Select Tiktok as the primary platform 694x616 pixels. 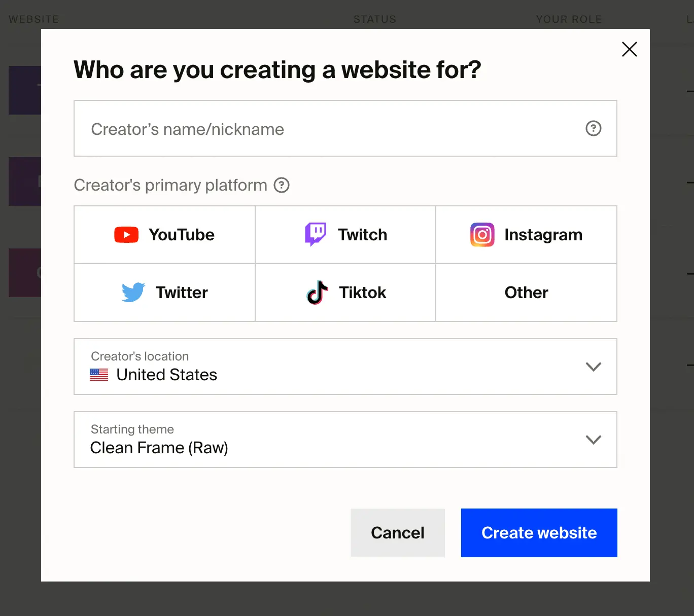click(345, 293)
